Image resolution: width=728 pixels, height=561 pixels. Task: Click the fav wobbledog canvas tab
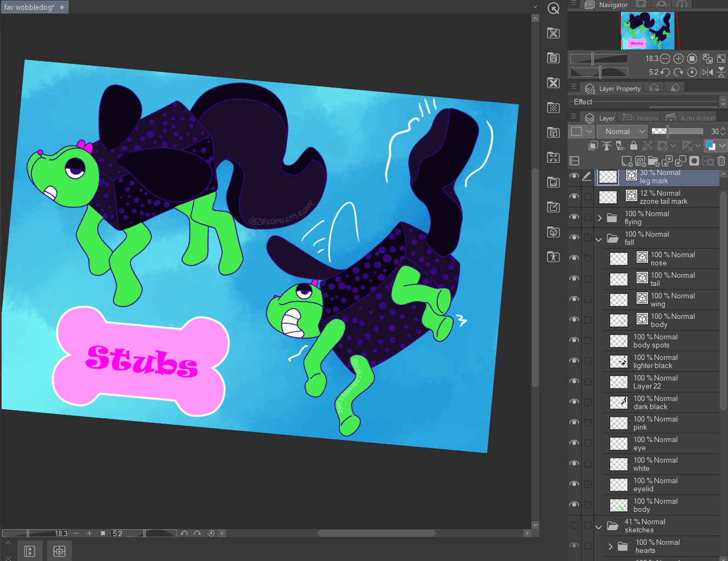(x=30, y=7)
